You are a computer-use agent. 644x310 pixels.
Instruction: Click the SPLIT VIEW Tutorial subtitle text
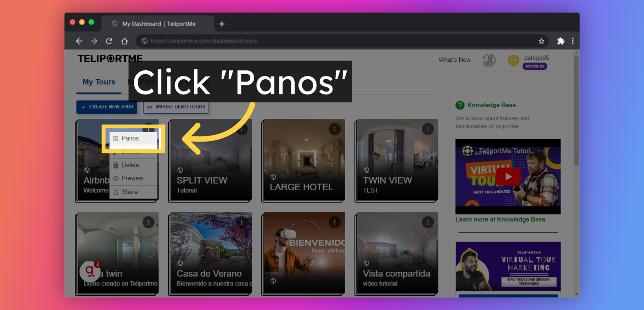[187, 191]
